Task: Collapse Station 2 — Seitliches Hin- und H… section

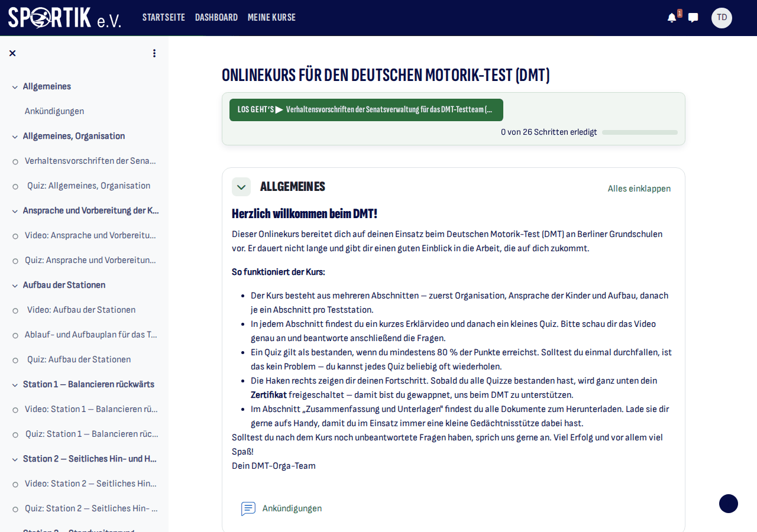Action: (x=15, y=459)
